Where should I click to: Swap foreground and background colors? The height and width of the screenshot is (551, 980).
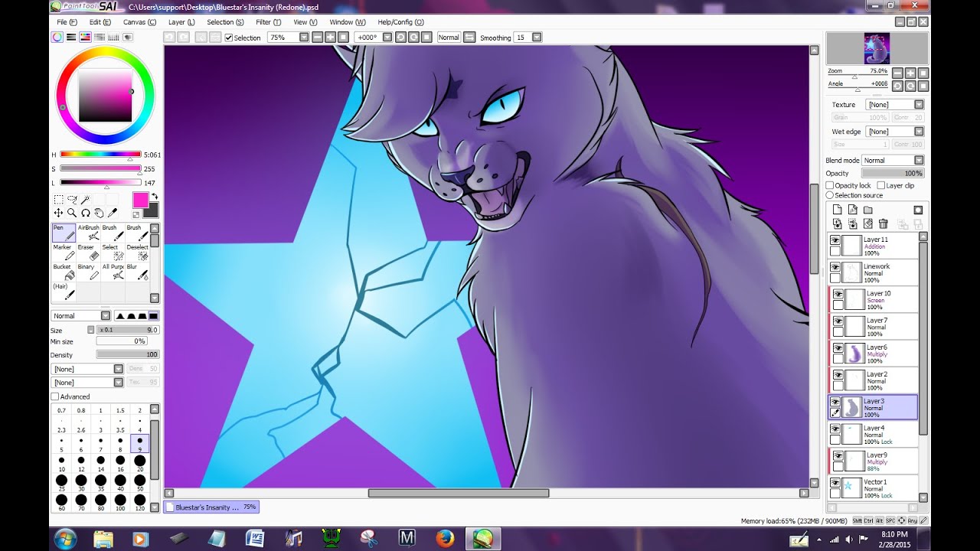click(154, 197)
